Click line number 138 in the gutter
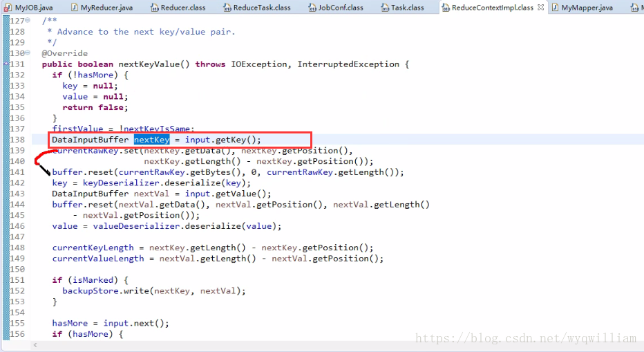Image resolution: width=644 pixels, height=352 pixels. click(17, 140)
